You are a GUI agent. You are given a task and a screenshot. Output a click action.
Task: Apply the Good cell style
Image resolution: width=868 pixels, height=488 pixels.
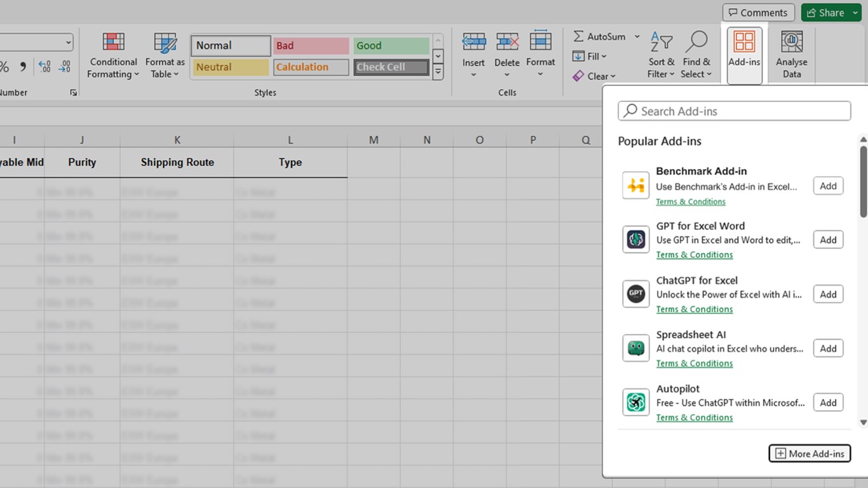point(391,46)
